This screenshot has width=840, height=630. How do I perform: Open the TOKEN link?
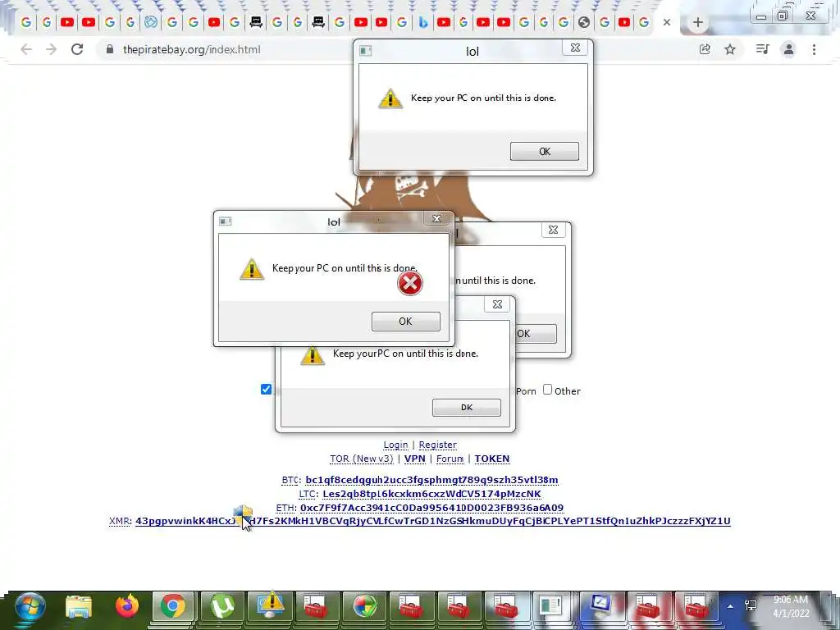pyautogui.click(x=492, y=459)
